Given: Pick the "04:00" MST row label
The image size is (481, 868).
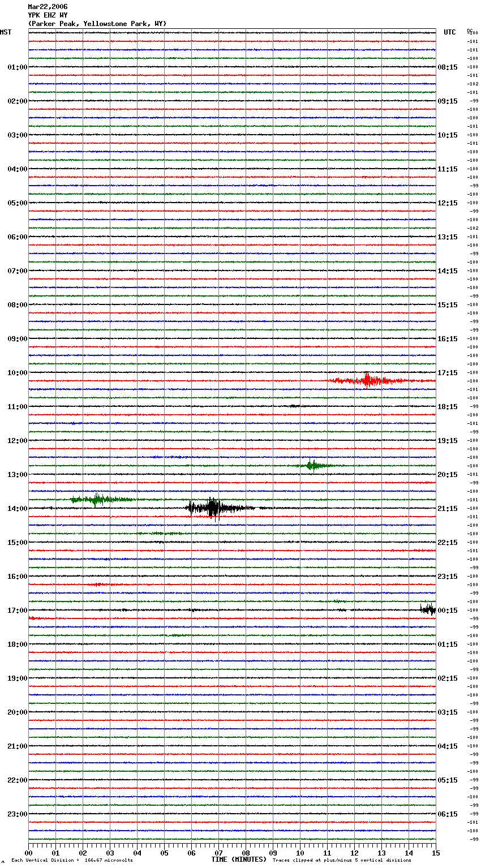Looking at the screenshot, I should pos(17,169).
